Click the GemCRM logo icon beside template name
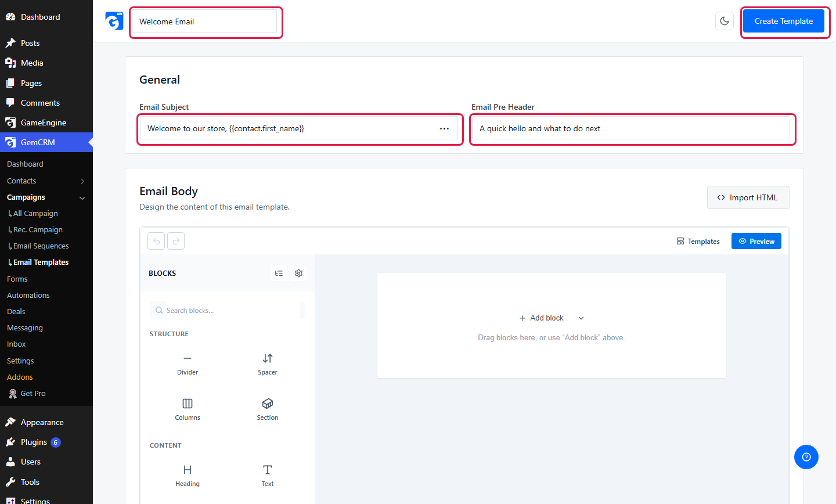Screen dimensions: 836x504 click(114, 21)
